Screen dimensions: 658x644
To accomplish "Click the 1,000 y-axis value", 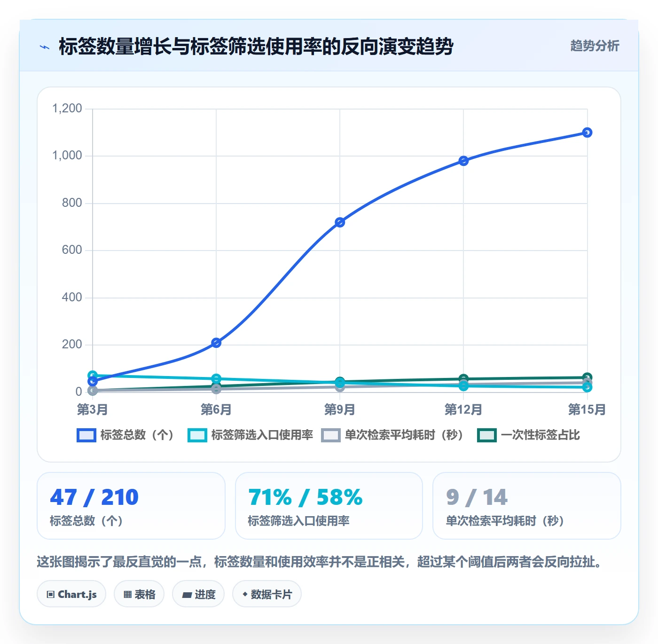I will [67, 156].
